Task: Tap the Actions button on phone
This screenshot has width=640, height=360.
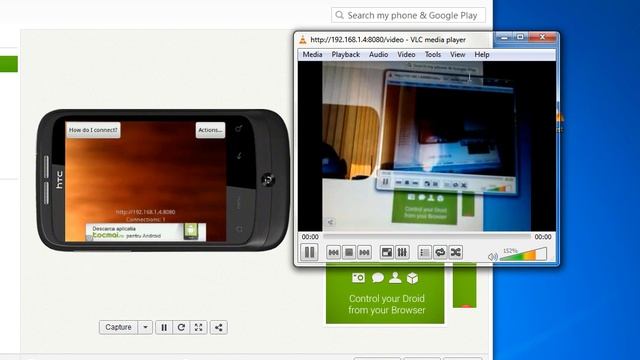Action: [x=210, y=130]
